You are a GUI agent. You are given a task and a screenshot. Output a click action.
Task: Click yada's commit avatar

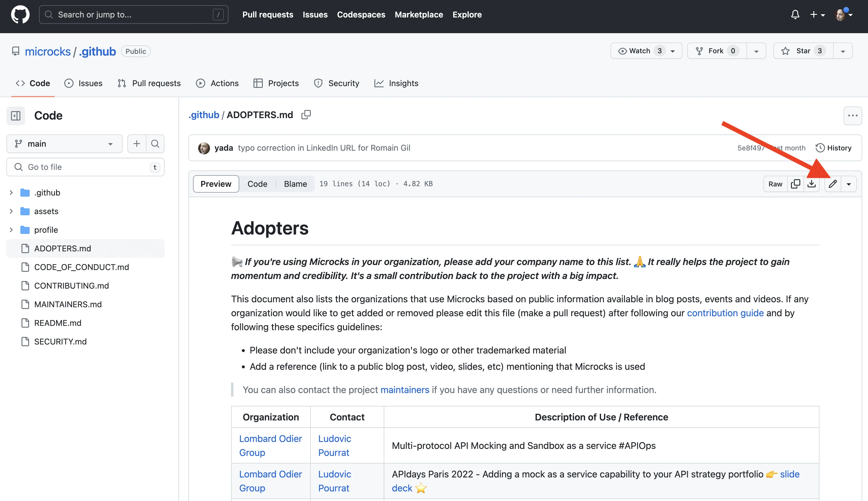204,148
